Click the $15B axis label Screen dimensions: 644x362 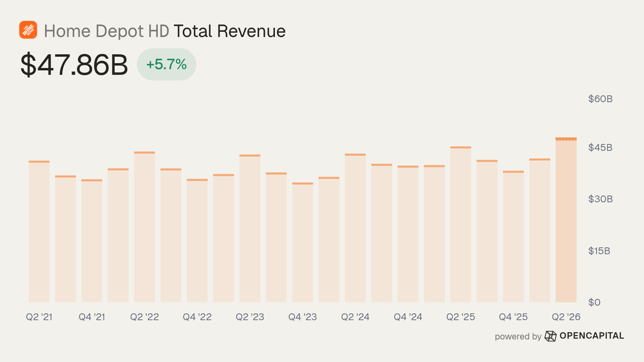pyautogui.click(x=600, y=251)
